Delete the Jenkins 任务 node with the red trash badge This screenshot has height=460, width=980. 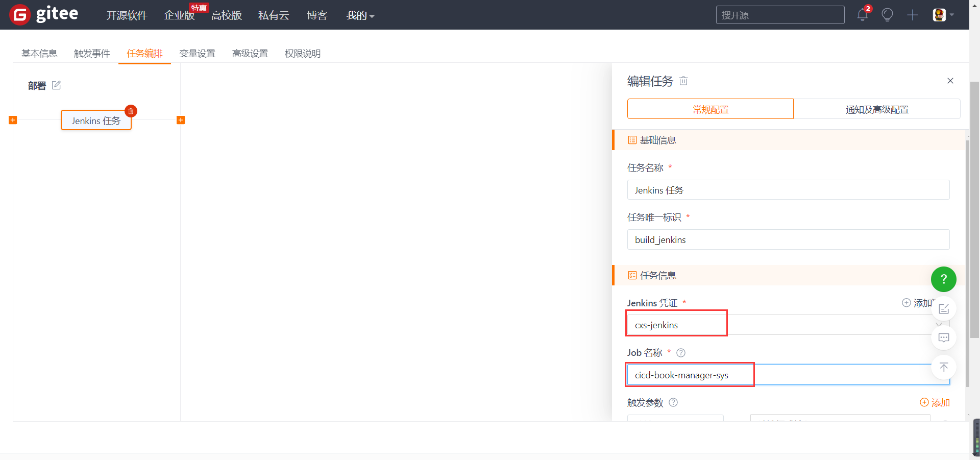(x=131, y=111)
